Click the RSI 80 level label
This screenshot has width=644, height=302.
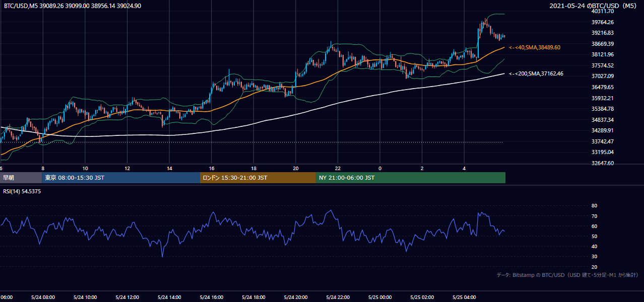(x=594, y=206)
